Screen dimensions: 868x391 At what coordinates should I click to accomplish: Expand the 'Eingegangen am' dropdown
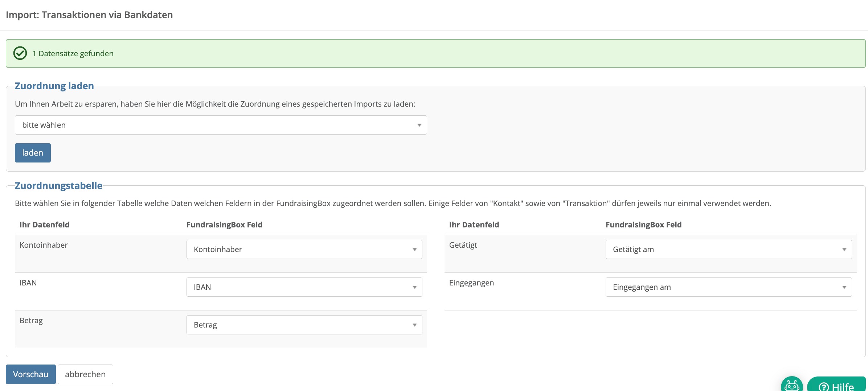728,287
